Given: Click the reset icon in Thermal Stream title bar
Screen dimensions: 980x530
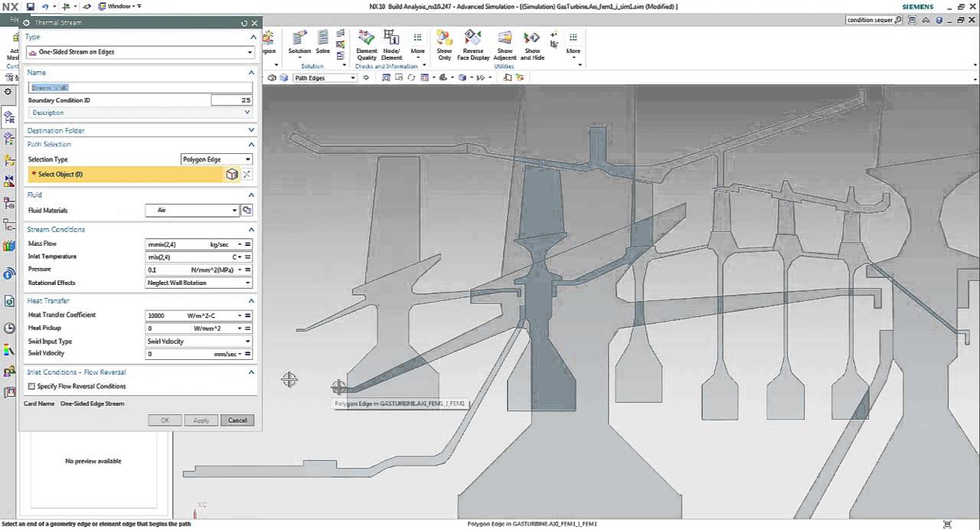Looking at the screenshot, I should click(244, 23).
